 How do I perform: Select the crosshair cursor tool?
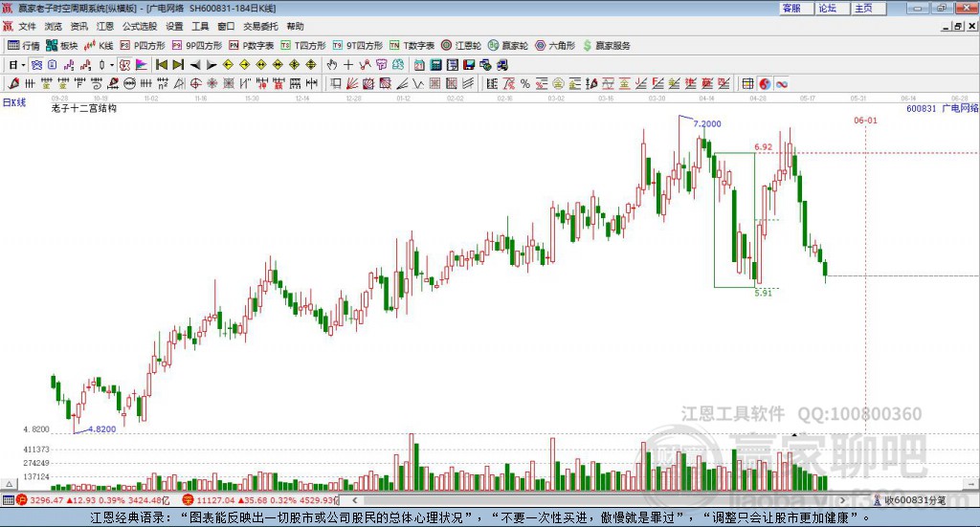(348, 65)
